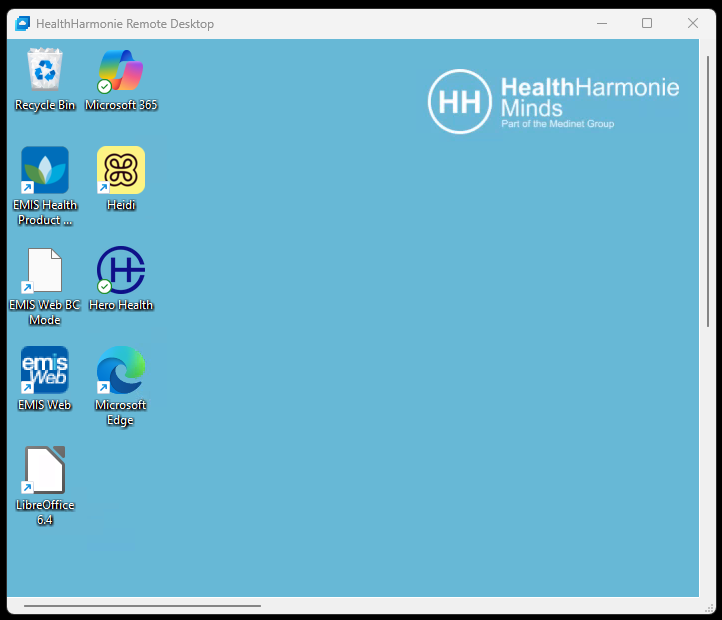Close the HealthHarmonie Remote Desktop window

[x=693, y=23]
